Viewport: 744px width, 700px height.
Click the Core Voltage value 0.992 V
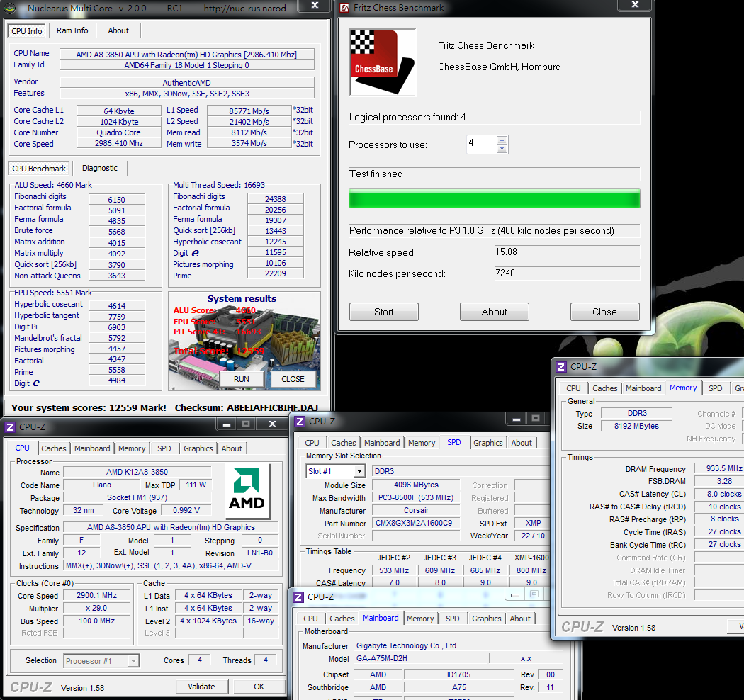point(186,510)
